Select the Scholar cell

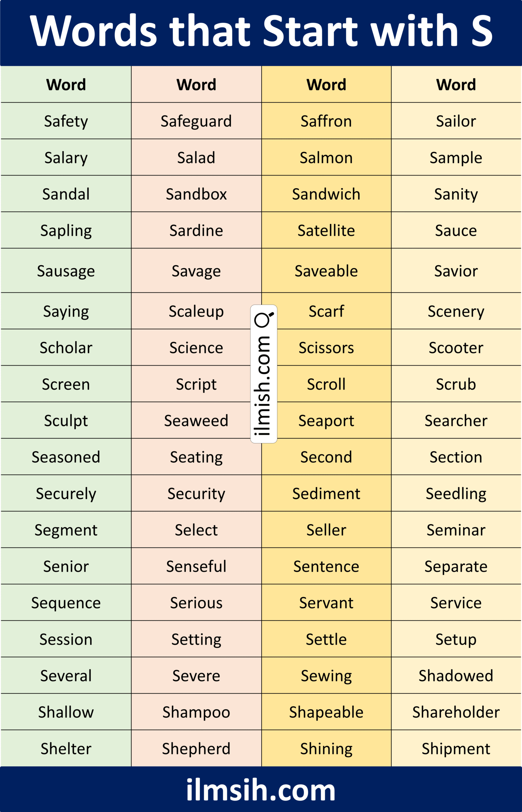[x=66, y=348]
